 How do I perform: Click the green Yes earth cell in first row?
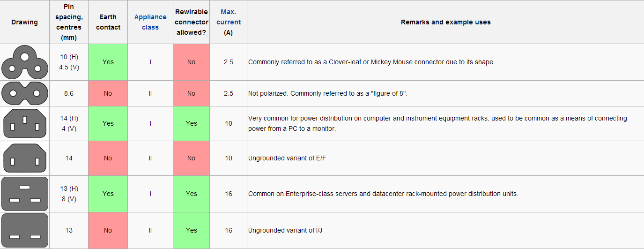(108, 62)
